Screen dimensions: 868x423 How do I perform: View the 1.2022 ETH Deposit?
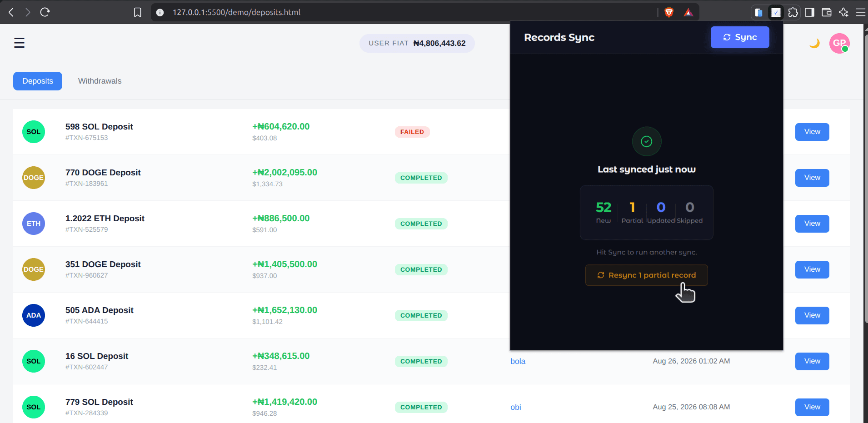pos(812,224)
